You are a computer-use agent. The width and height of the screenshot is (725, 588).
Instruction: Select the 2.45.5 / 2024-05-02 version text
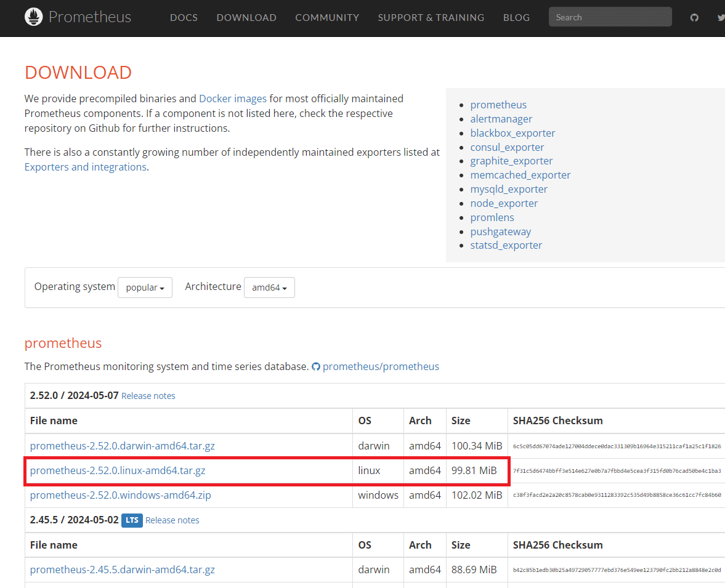(75, 520)
